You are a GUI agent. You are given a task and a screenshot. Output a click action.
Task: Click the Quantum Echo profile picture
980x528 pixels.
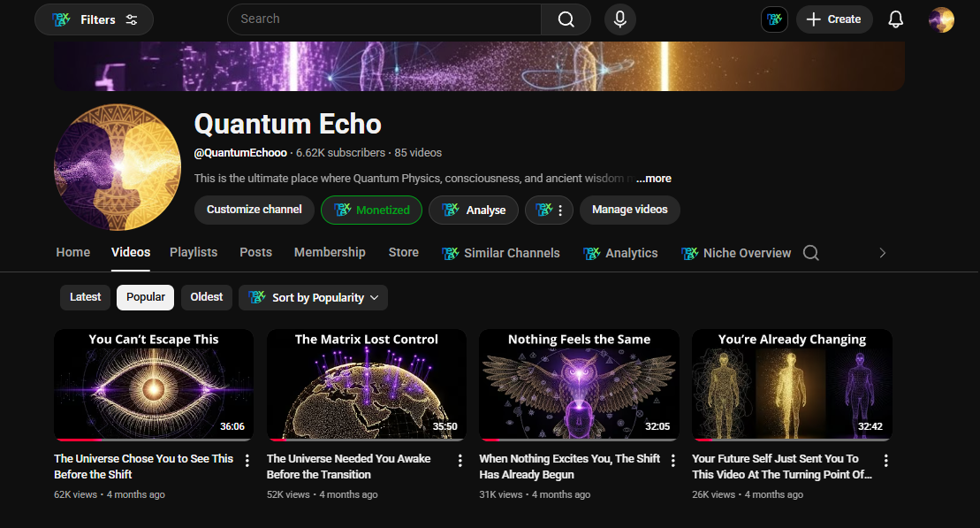click(x=118, y=167)
